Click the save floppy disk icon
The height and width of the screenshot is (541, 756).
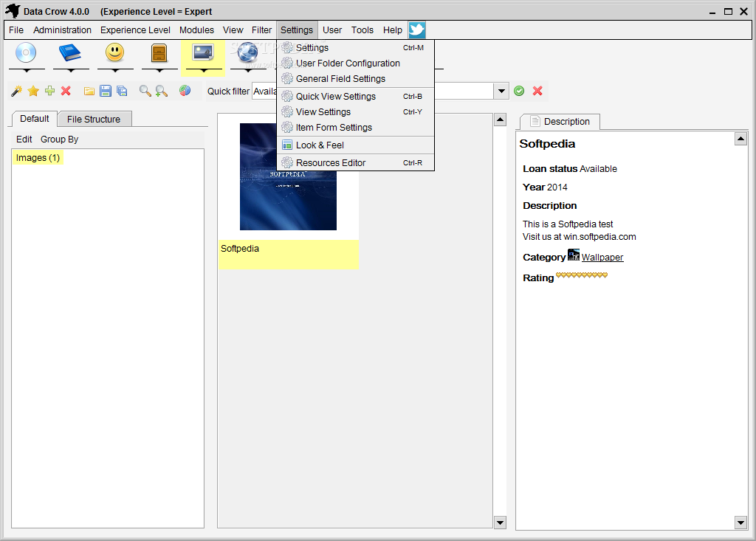106,91
